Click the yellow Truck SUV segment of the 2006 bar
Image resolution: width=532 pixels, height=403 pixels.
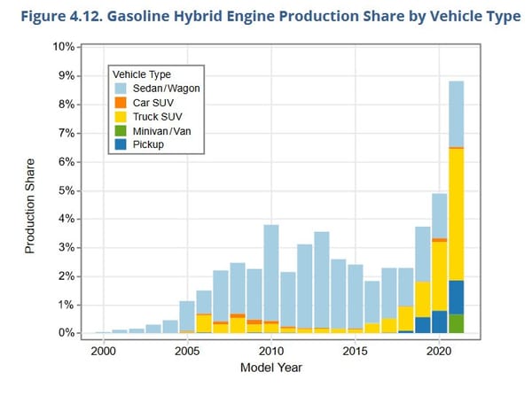[x=204, y=323]
